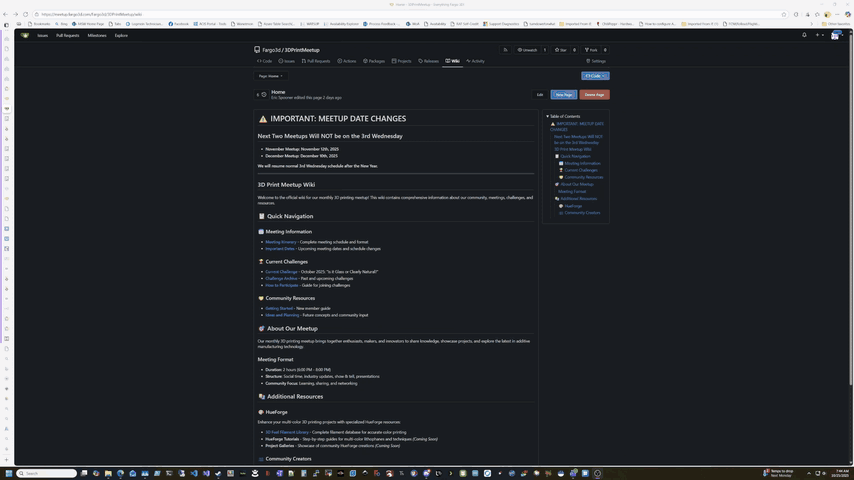854x480 pixels.
Task: Click the RSS feed icon button
Action: pos(505,49)
